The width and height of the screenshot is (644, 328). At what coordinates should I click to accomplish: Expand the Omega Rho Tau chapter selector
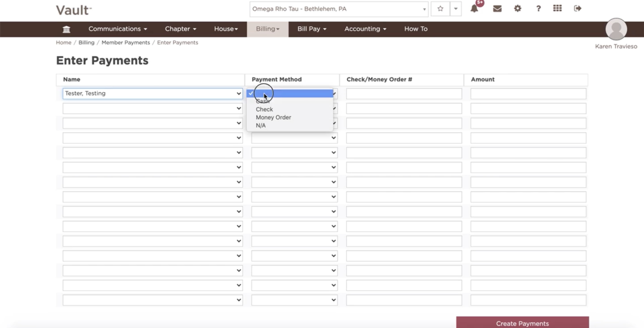pos(339,9)
